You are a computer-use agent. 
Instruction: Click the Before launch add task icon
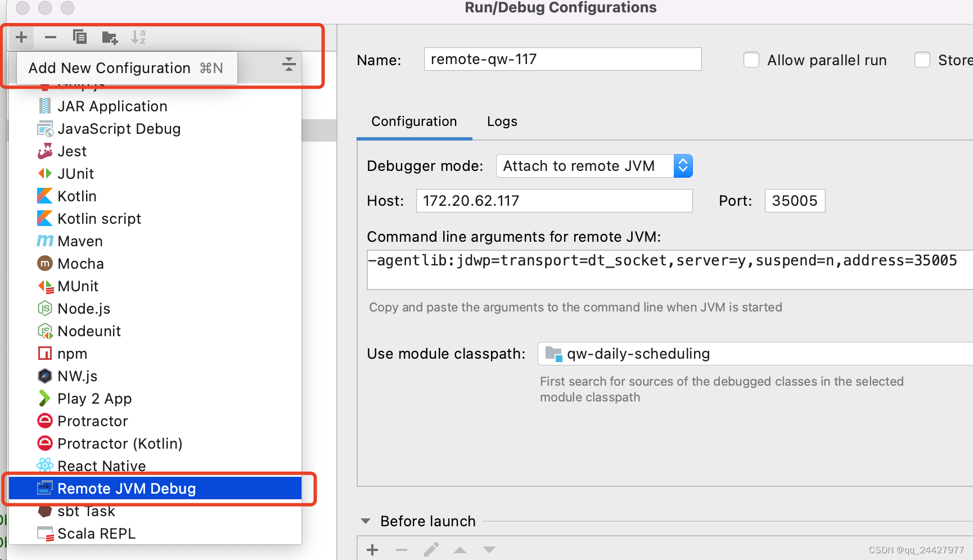pyautogui.click(x=372, y=550)
